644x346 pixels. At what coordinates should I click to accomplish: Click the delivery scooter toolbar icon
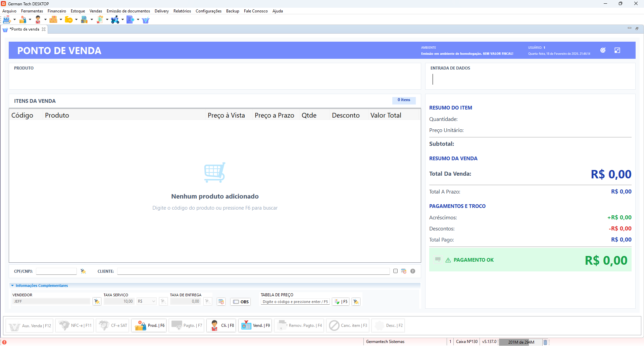pyautogui.click(x=115, y=20)
